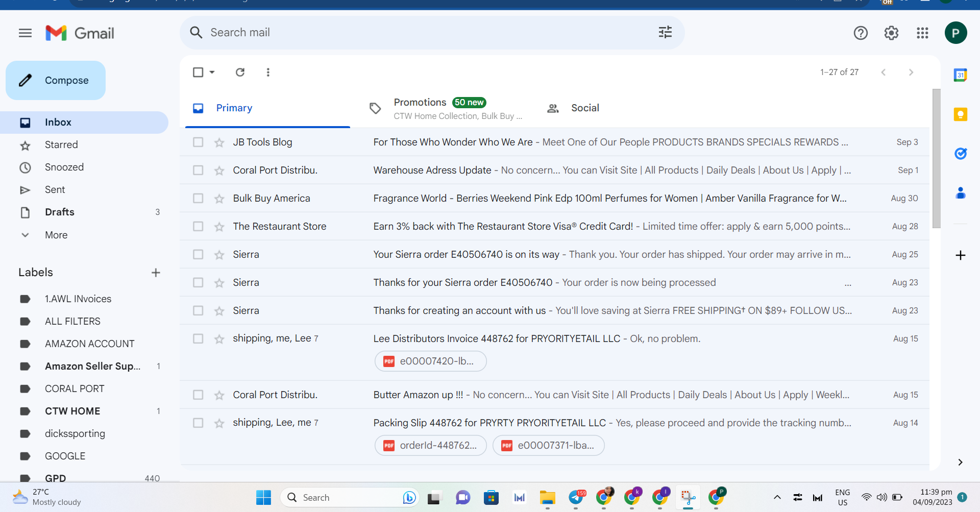Create a new label with plus icon

pos(156,273)
